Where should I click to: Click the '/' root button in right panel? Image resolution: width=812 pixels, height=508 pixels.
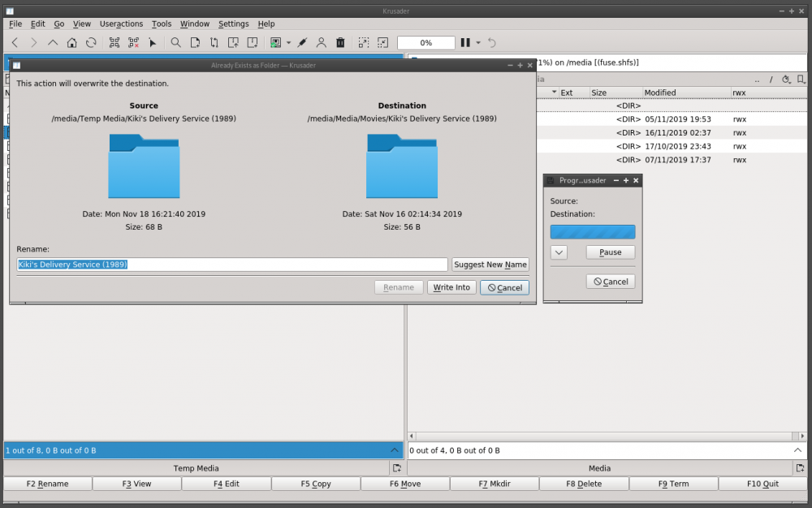click(771, 80)
